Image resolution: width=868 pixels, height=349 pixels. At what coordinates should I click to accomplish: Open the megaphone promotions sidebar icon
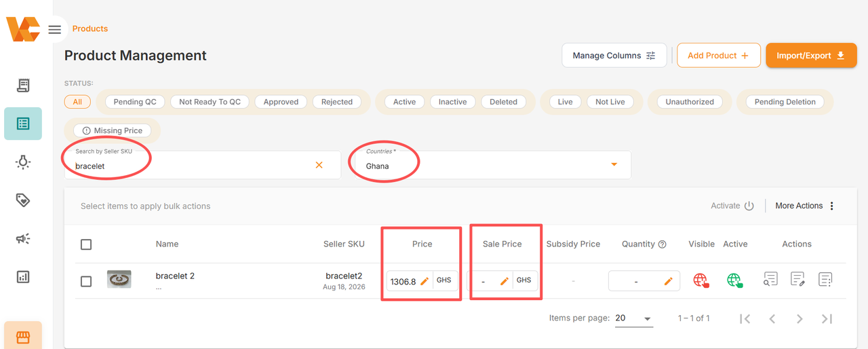point(23,238)
